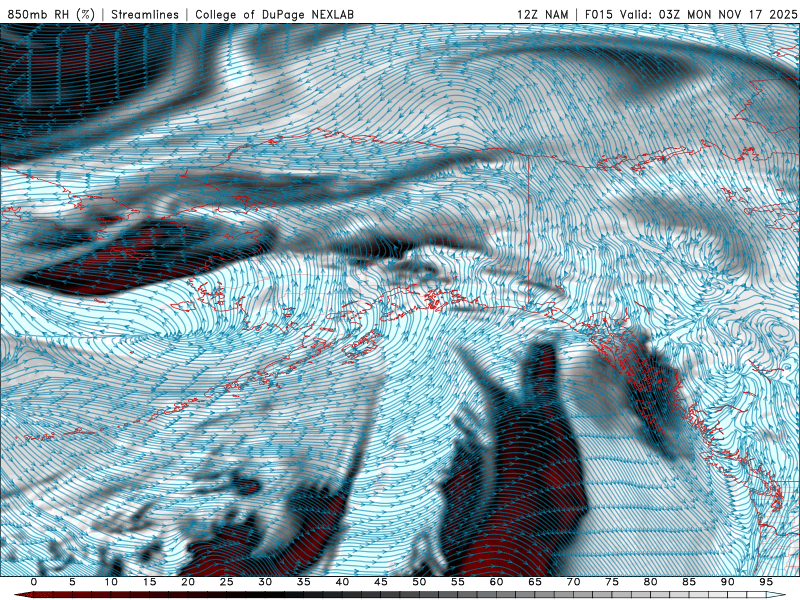Click the '90' colorbar scale label
Viewport: 800px width, 600px height.
pyautogui.click(x=728, y=582)
